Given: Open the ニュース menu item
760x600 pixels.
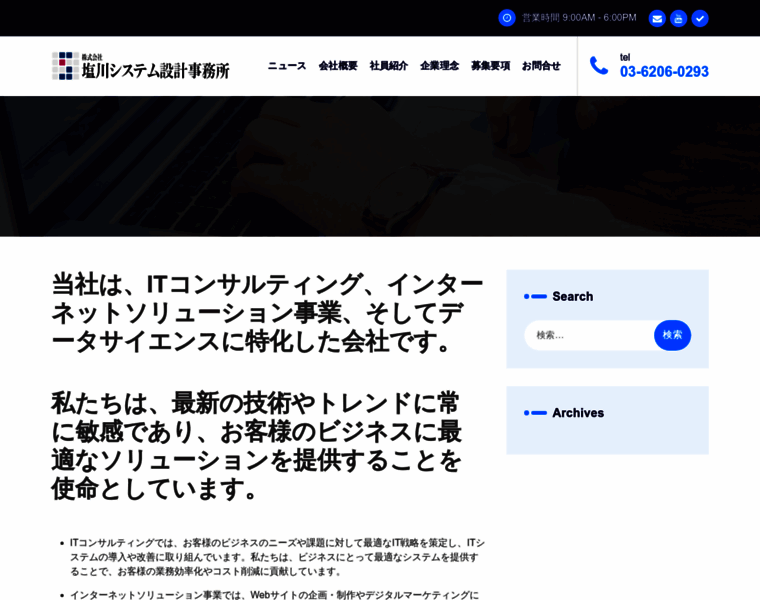Looking at the screenshot, I should click(x=287, y=66).
